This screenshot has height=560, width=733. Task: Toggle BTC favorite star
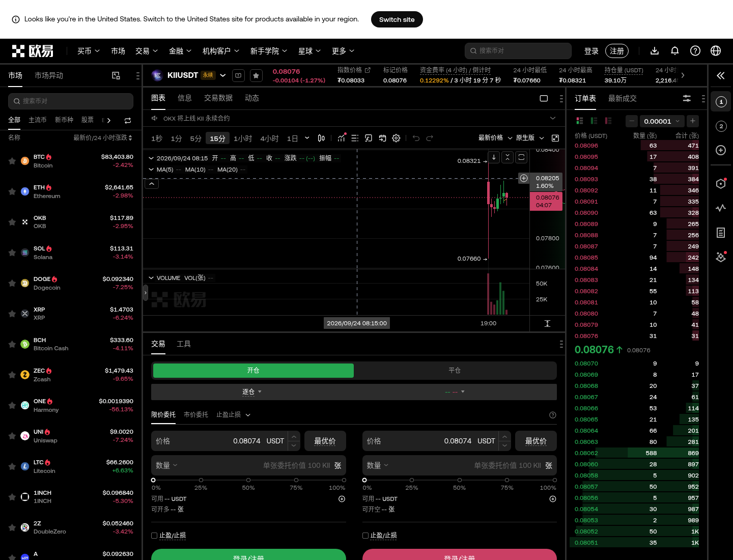(12, 161)
